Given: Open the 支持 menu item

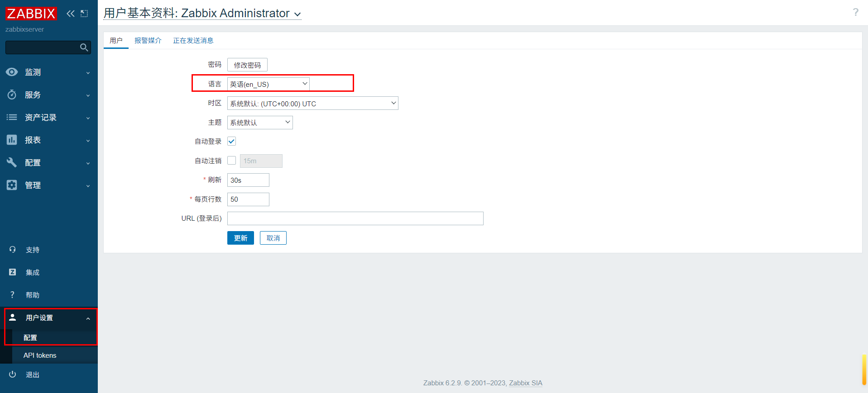Looking at the screenshot, I should click(33, 250).
